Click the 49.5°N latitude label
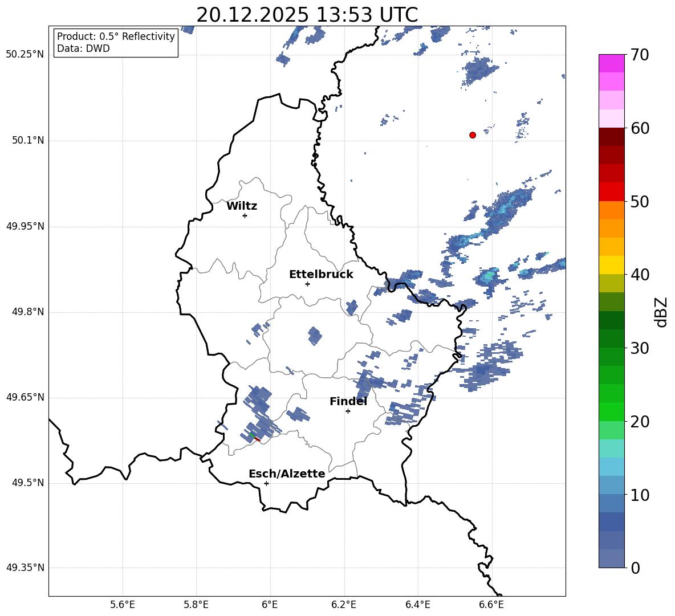 click(27, 483)
